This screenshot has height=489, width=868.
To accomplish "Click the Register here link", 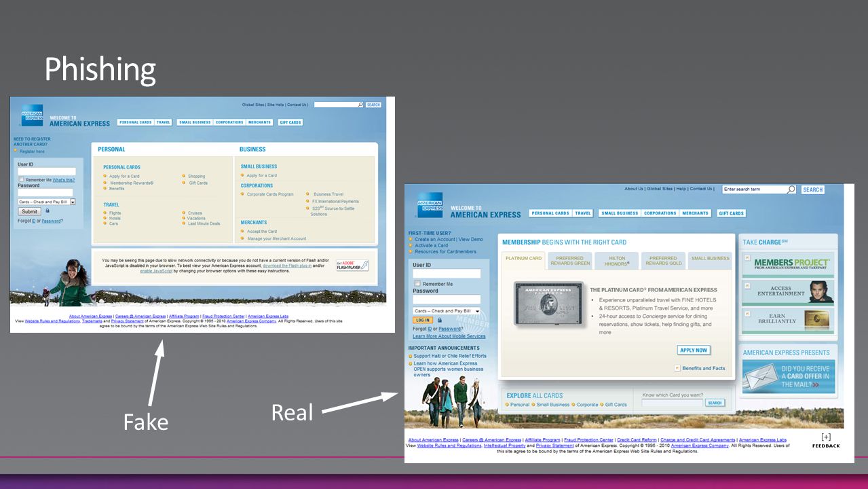I will (x=32, y=151).
